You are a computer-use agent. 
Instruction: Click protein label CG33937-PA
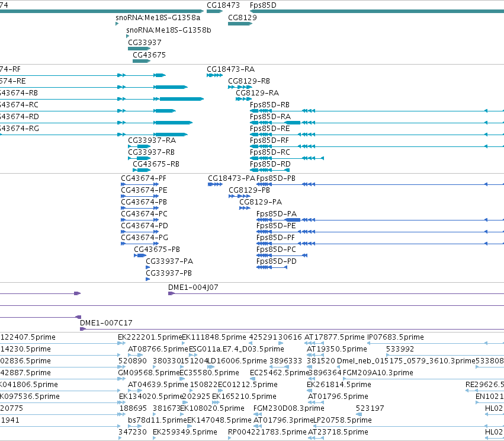pos(169,261)
